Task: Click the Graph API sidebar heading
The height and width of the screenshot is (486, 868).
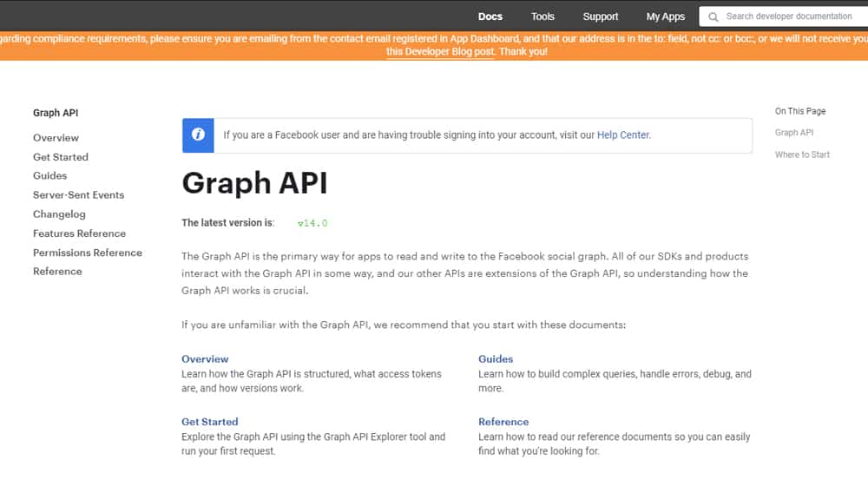Action: click(x=56, y=113)
